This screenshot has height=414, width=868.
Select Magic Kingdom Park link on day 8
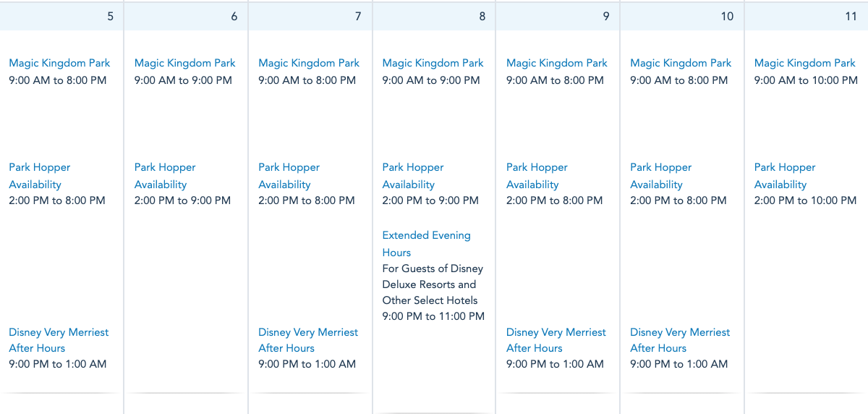coord(433,63)
